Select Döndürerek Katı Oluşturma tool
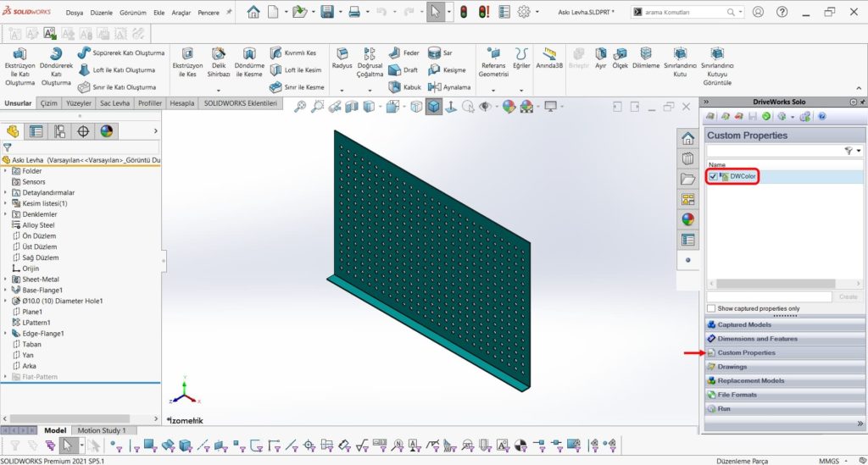 click(56, 67)
